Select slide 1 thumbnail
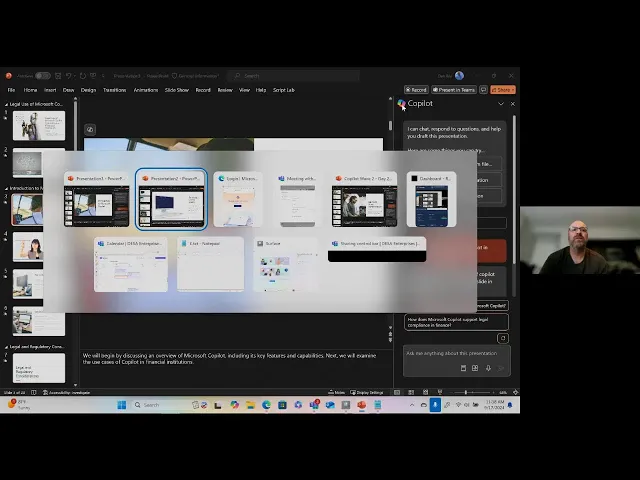Viewport: 640px width, 480px height. tap(39, 126)
